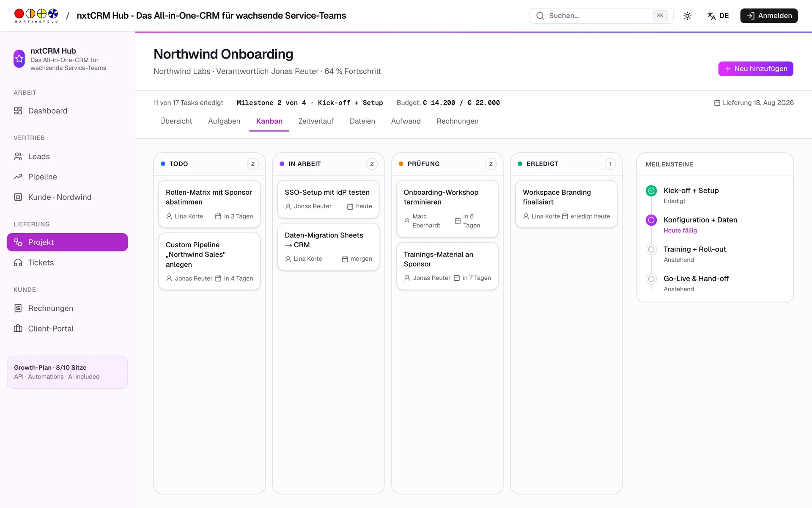Viewport: 812px width, 508px height.
Task: Select the Konfiguration + Daten milestone marker
Action: point(651,220)
